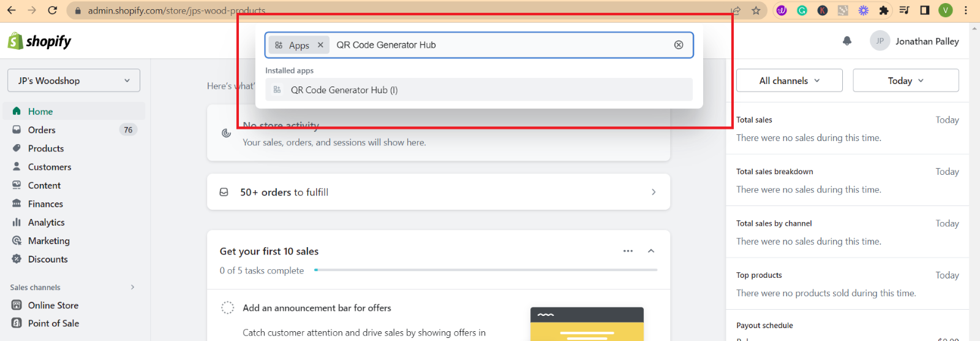Click the 76 orders badge
This screenshot has width=980, height=341.
click(128, 129)
